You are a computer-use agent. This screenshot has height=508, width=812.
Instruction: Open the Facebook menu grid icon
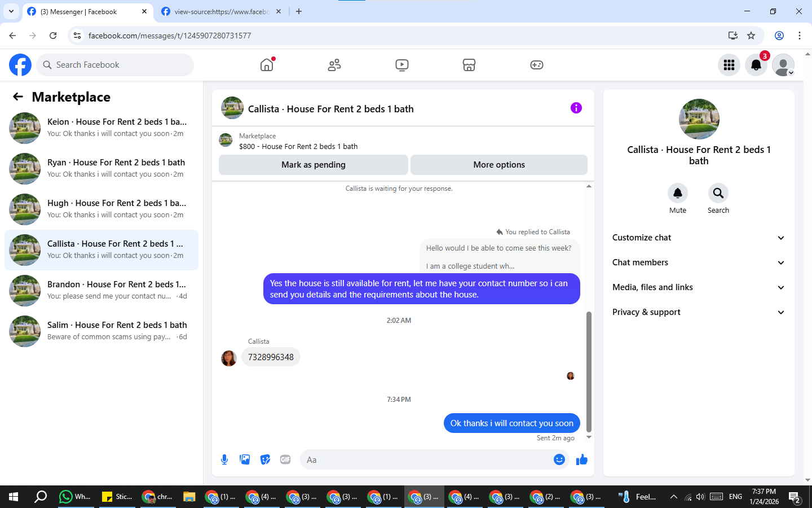(729, 65)
